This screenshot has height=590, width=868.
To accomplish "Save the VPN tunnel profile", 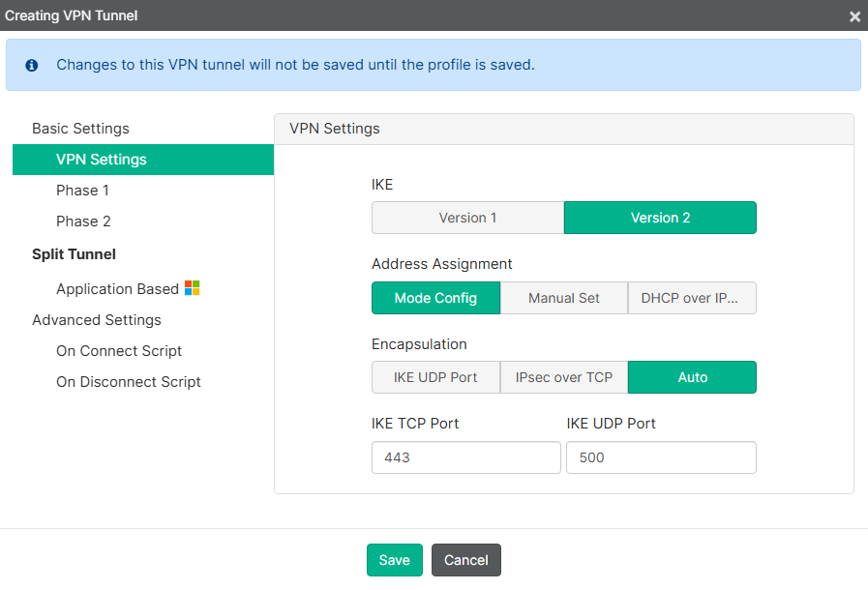I will tap(394, 559).
